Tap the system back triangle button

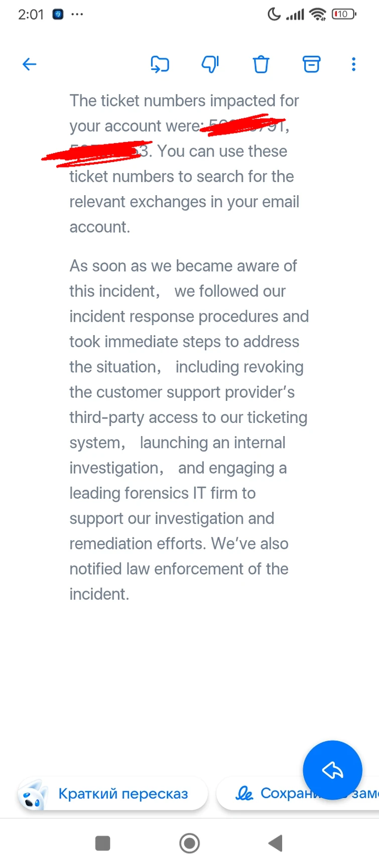click(x=275, y=843)
